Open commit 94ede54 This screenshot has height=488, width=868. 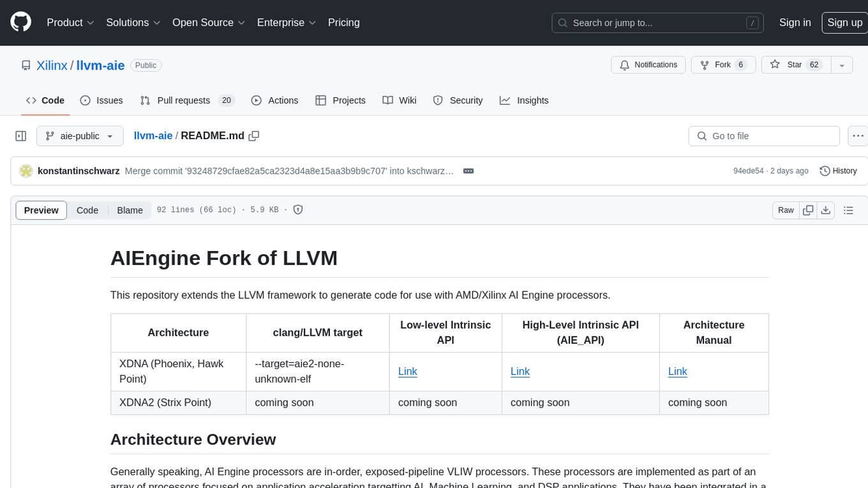pyautogui.click(x=749, y=171)
